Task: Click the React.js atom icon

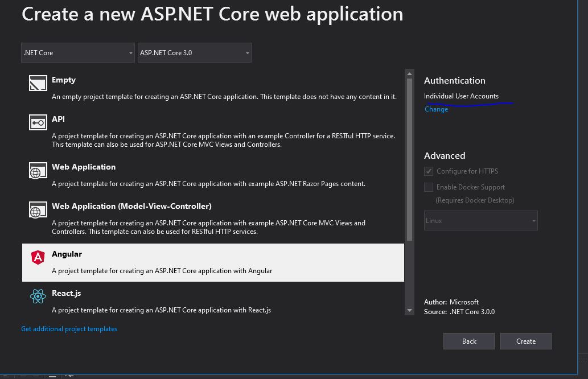Action: pos(38,296)
